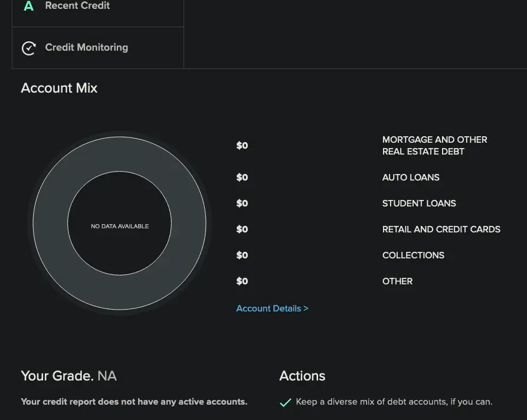The width and height of the screenshot is (527, 420).
Task: Click the Account Mix heading
Action: point(59,88)
